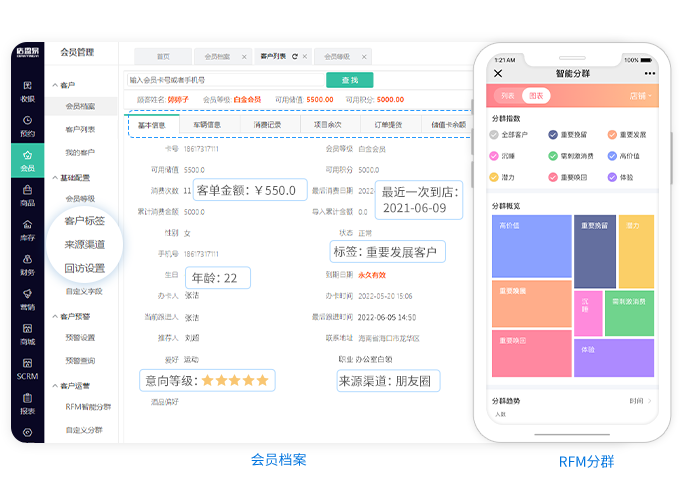The height and width of the screenshot is (500, 680).
Task: Collapse the 客户 menu section
Action: click(55, 85)
